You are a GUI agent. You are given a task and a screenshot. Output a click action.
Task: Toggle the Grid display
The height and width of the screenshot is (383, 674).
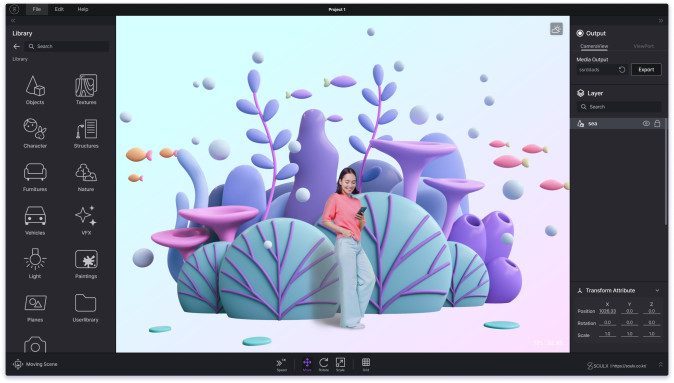[x=366, y=365]
